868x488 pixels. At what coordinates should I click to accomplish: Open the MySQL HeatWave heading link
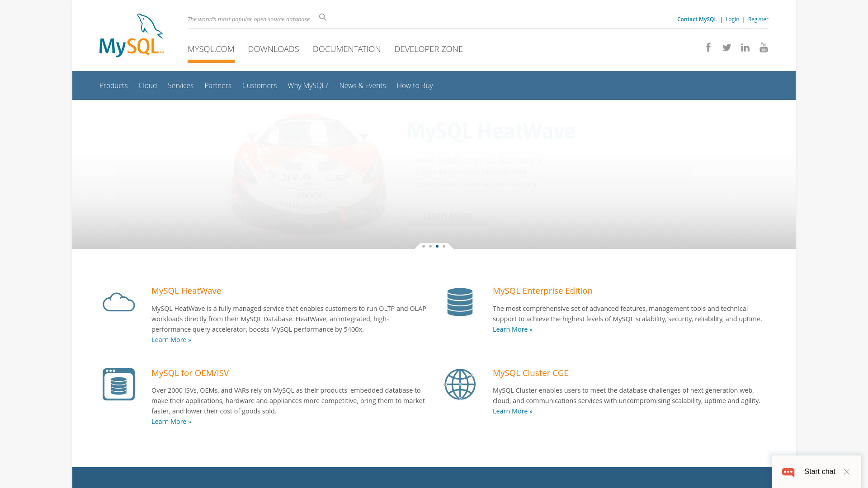coord(186,291)
